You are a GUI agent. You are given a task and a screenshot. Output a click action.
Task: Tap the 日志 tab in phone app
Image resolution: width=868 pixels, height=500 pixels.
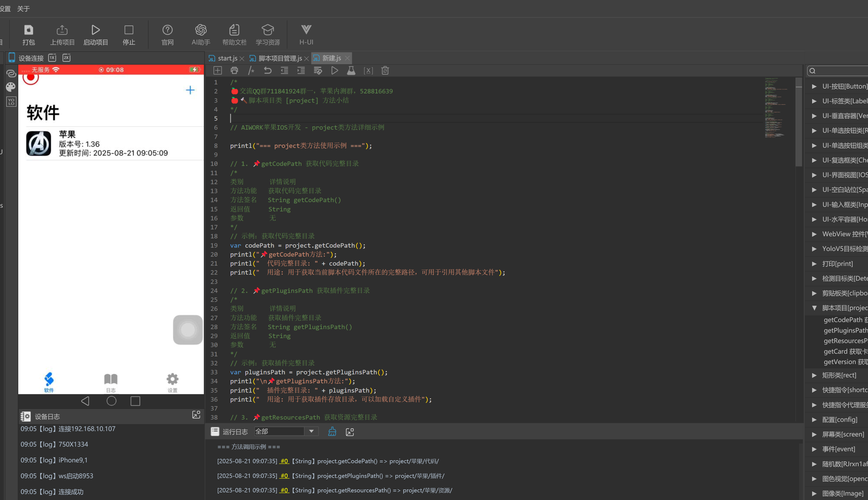coord(111,383)
